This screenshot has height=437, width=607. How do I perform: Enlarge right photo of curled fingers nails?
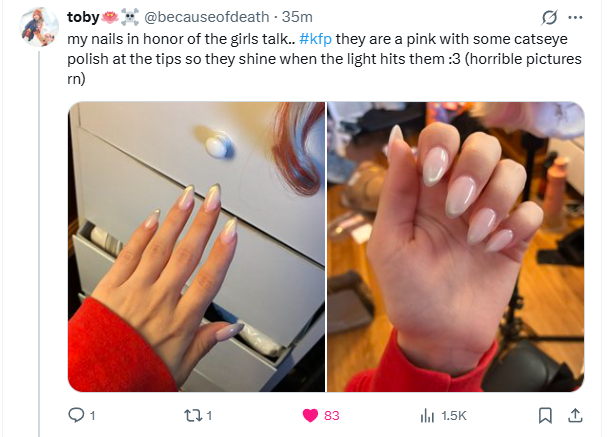tap(456, 247)
